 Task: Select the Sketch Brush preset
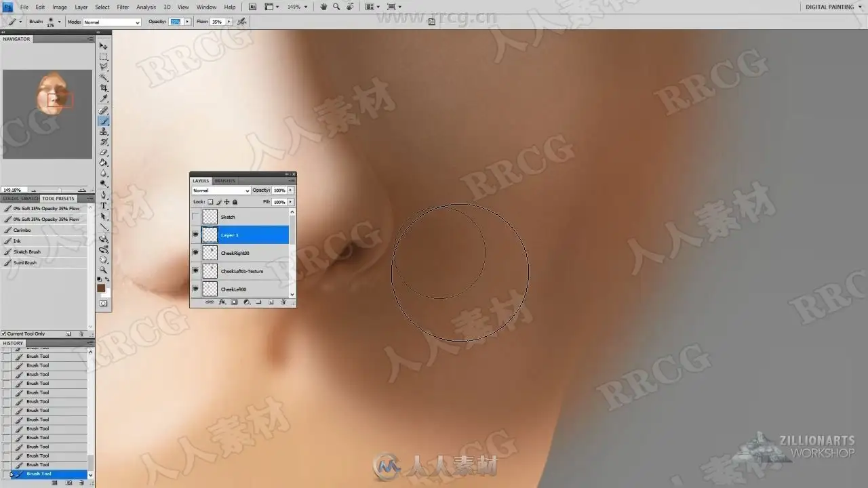click(45, 251)
